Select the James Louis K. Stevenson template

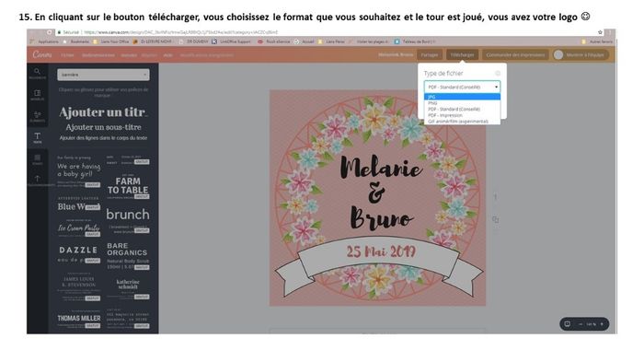[x=78, y=287]
